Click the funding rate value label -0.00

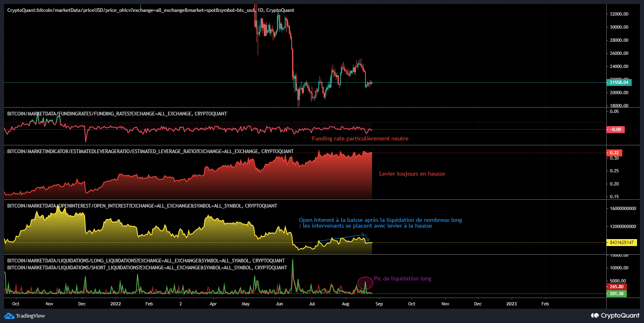click(x=616, y=129)
